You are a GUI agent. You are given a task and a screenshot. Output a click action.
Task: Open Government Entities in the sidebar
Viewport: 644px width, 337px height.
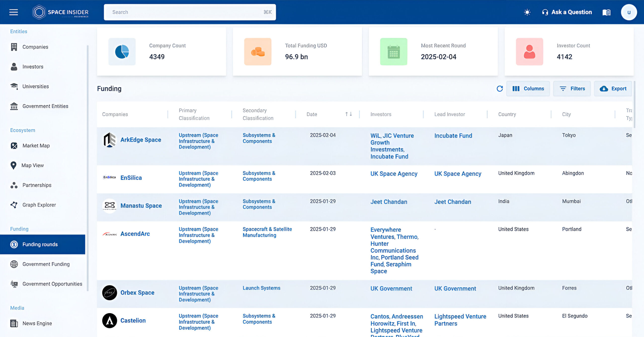45,106
